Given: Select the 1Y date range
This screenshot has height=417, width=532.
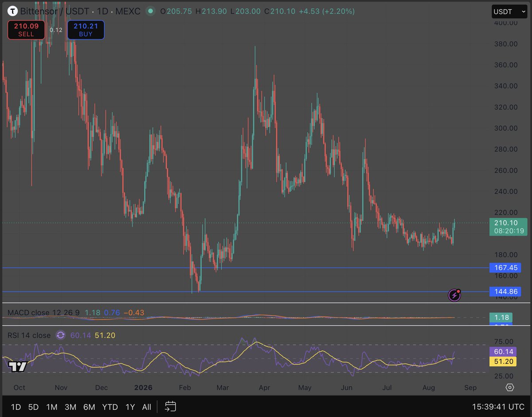Looking at the screenshot, I should coord(130,407).
